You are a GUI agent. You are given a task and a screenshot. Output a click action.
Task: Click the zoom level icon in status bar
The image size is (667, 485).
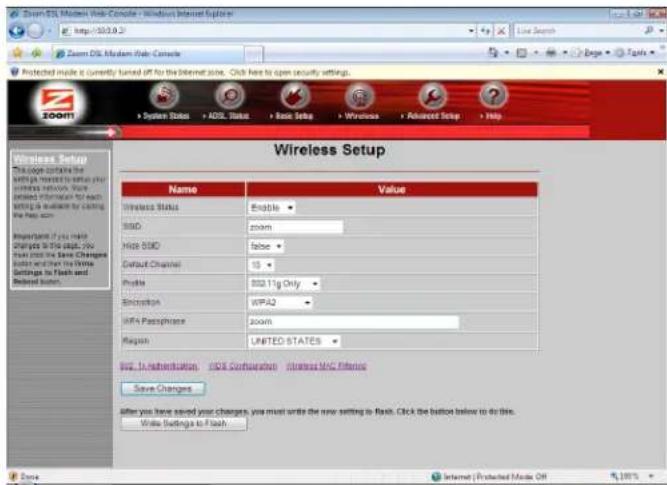(615, 476)
